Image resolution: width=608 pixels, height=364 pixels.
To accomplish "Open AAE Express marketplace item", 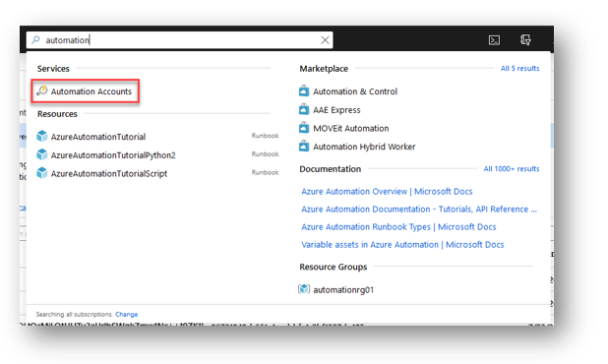I will tap(336, 110).
